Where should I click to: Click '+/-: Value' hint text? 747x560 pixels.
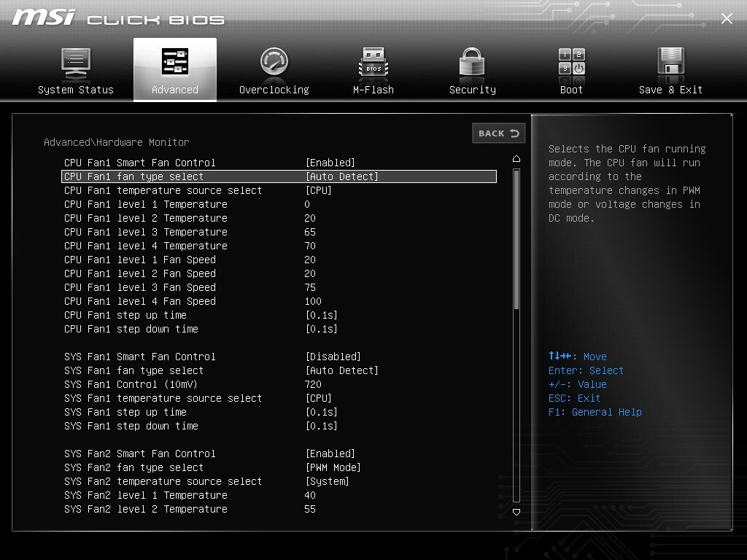point(578,384)
